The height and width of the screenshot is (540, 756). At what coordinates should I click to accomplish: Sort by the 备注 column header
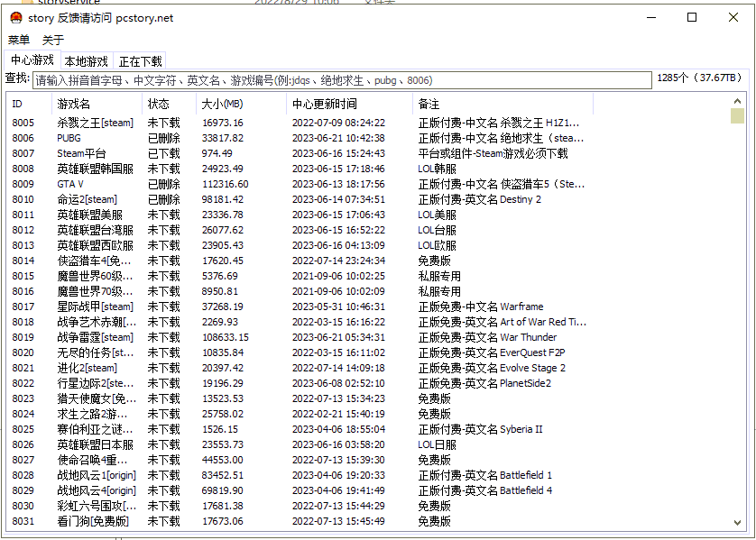502,104
